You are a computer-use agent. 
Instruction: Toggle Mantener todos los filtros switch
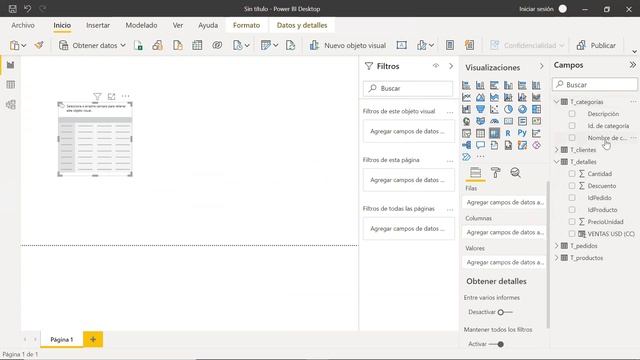[496, 344]
